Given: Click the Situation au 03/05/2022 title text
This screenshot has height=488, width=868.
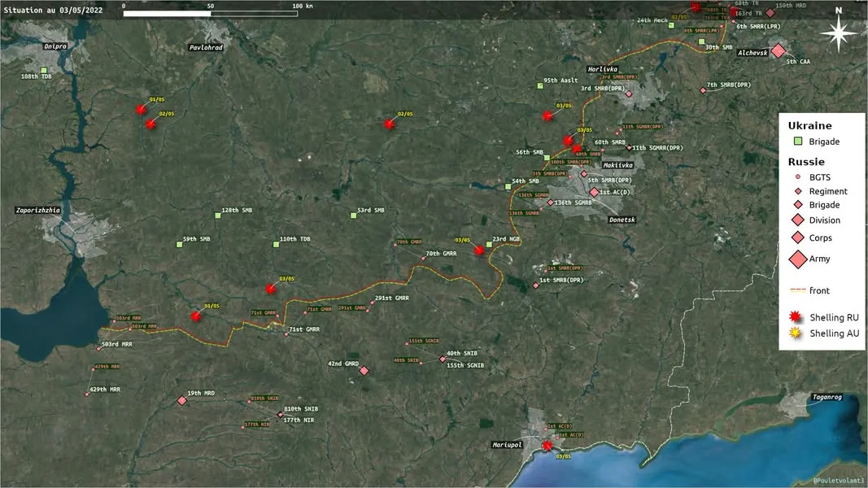Looking at the screenshot, I should coord(53,10).
